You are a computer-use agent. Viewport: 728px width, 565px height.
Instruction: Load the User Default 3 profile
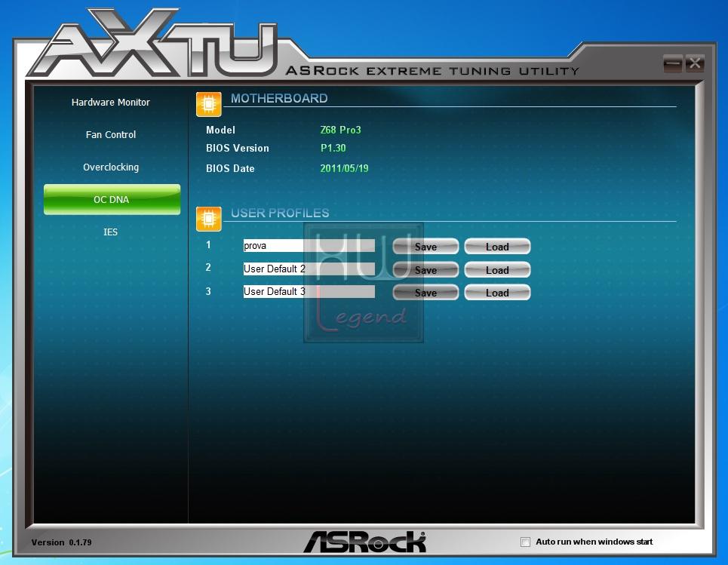click(x=497, y=293)
